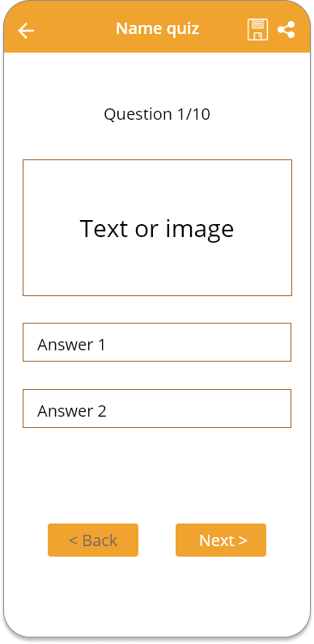Go to next question with Next >
The image size is (314, 644).
pyautogui.click(x=221, y=540)
